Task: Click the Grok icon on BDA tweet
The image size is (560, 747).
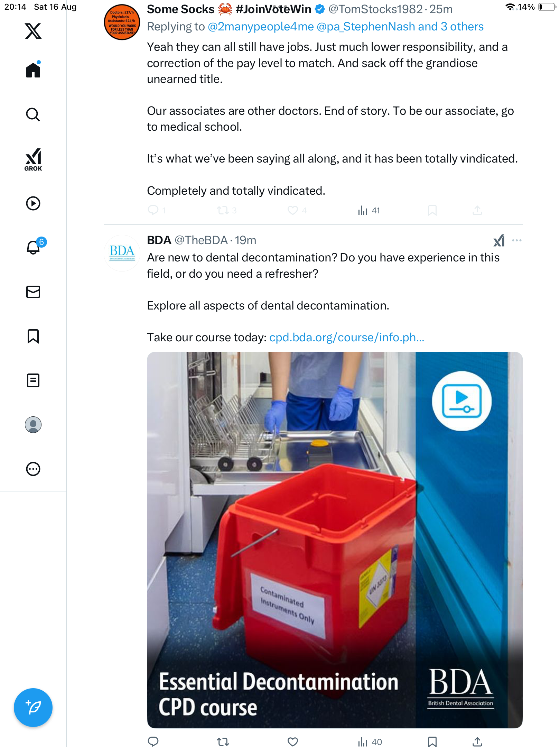Action: coord(499,241)
